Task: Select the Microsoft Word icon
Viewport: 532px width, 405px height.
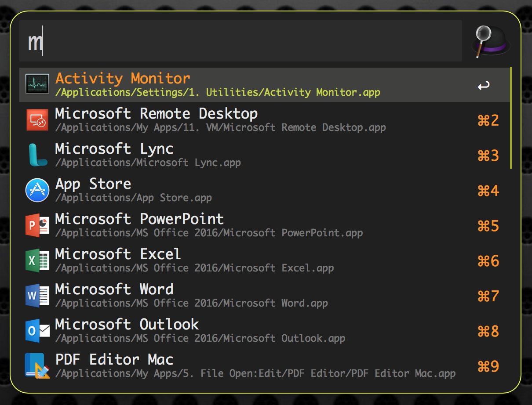Action: click(x=37, y=296)
